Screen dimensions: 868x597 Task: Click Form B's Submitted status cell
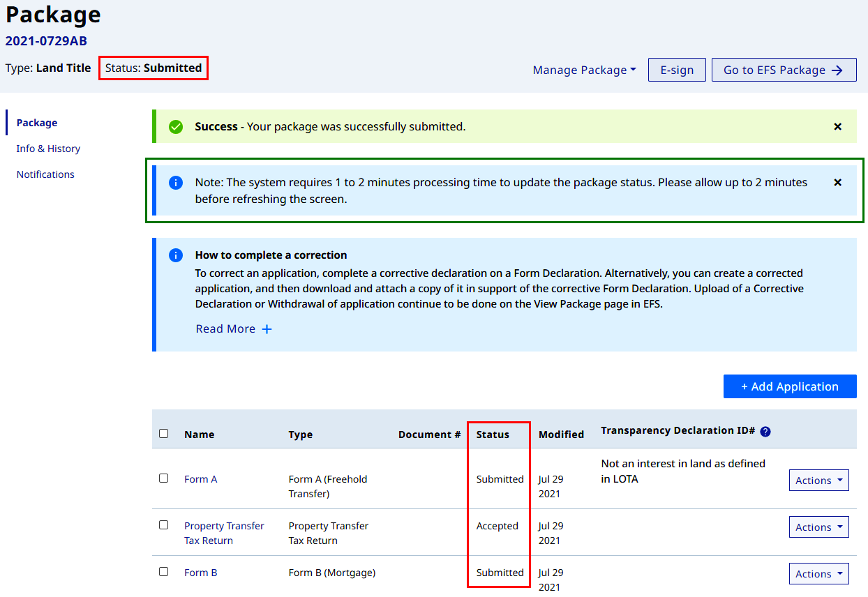(500, 573)
